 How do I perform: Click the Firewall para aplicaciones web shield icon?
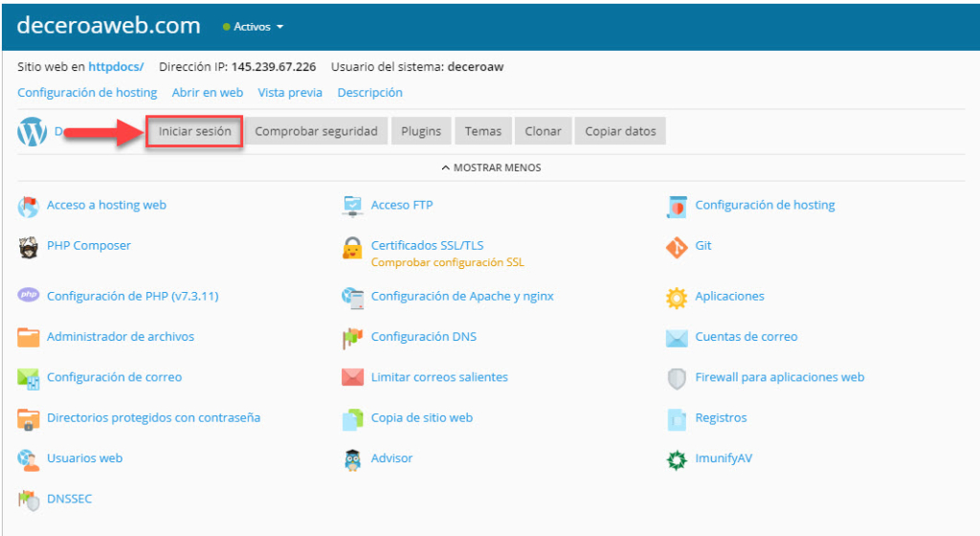677,379
